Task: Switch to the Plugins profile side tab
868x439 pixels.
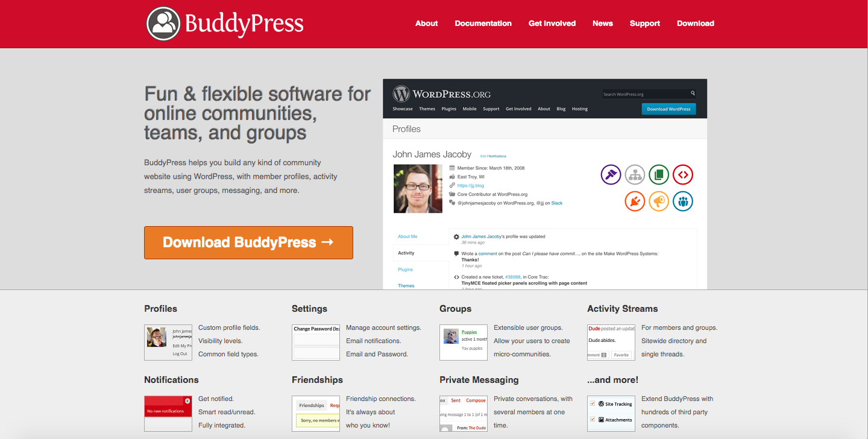Action: pyautogui.click(x=406, y=270)
